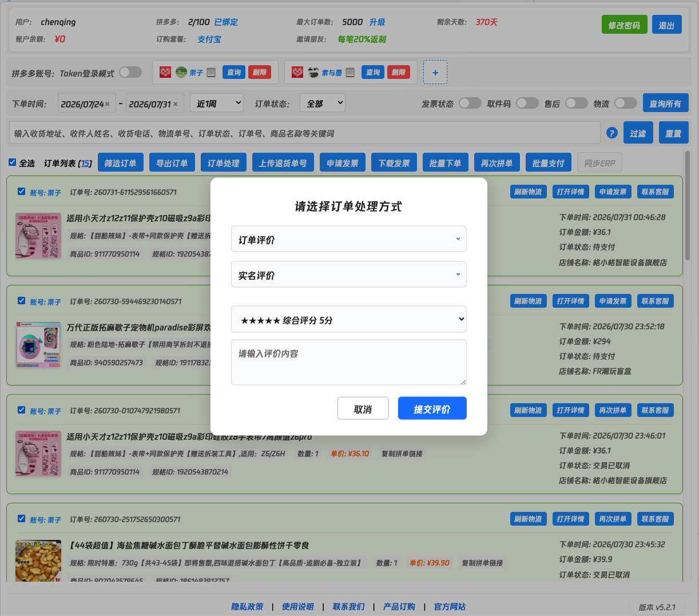Image resolution: width=699 pixels, height=616 pixels.
Task: Click the clipboard icon next to 素与墨
Action: 350,72
